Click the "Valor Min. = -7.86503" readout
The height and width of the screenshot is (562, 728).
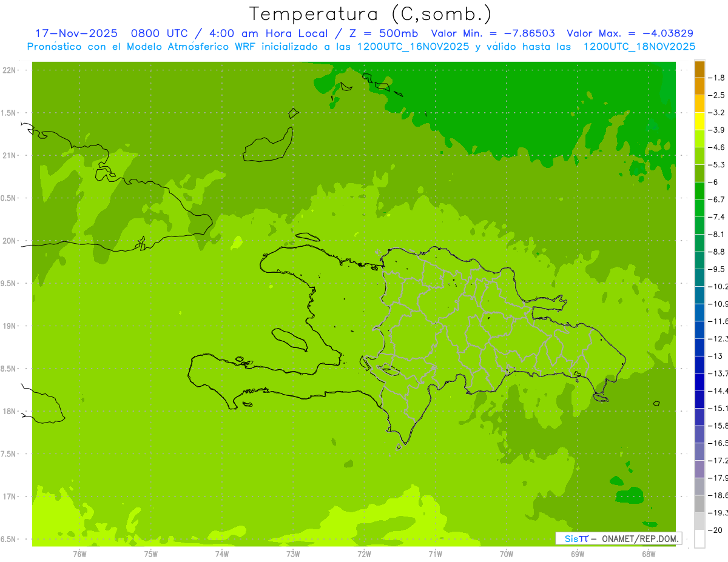tap(493, 33)
